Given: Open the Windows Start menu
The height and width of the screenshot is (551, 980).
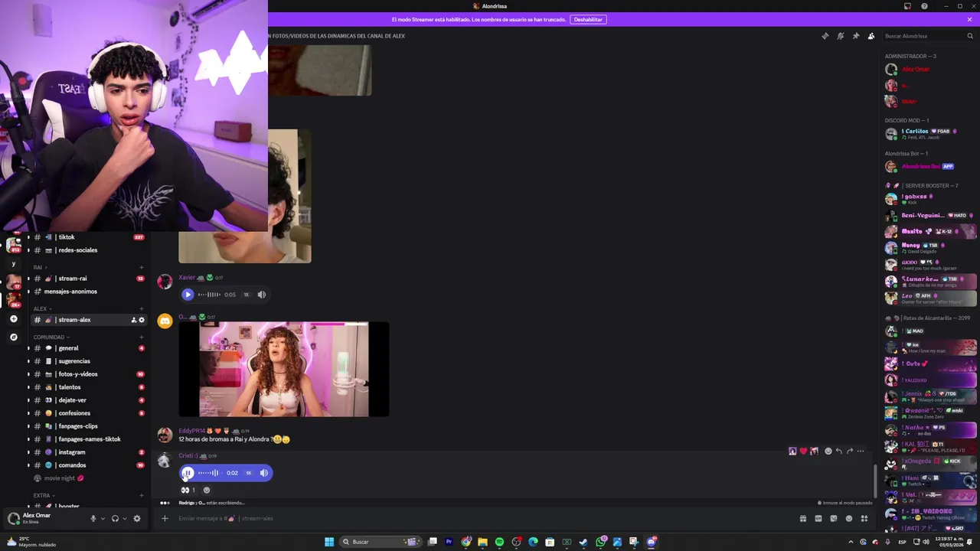Looking at the screenshot, I should tap(329, 542).
